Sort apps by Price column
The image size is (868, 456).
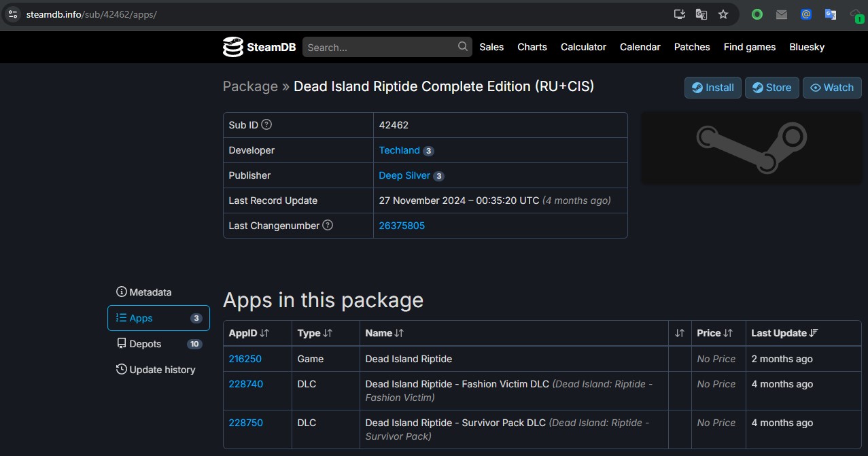(x=715, y=333)
